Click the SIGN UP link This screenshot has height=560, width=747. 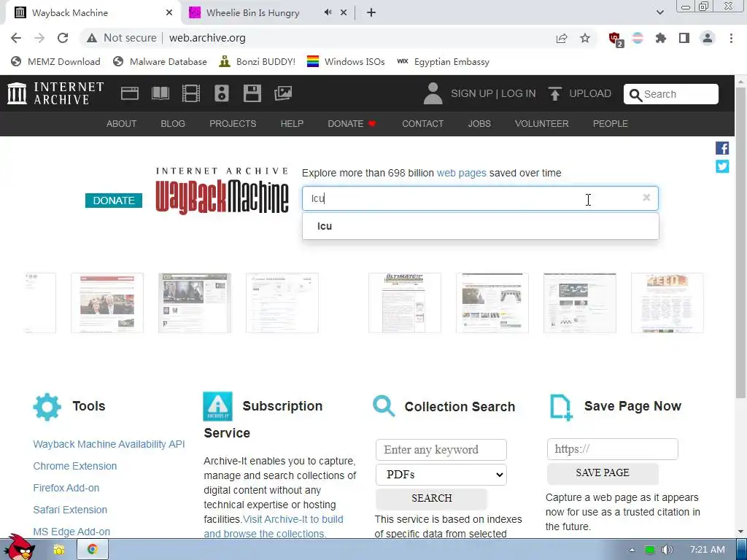[x=472, y=93]
